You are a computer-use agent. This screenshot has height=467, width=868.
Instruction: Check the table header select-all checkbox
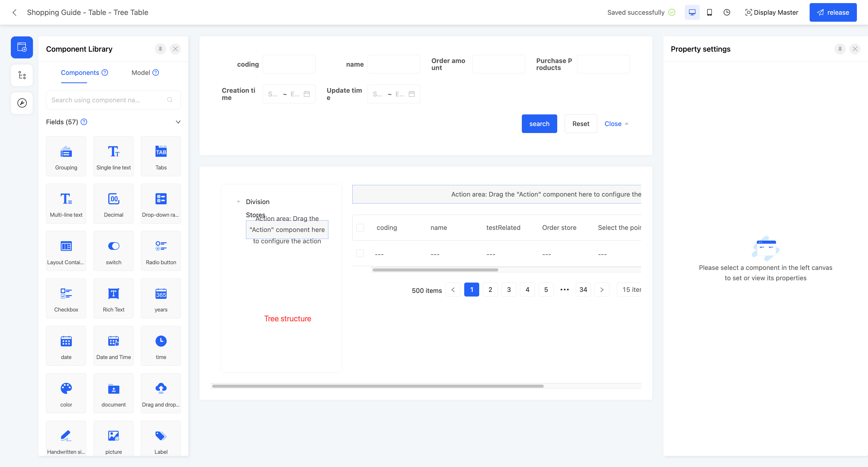[360, 228]
